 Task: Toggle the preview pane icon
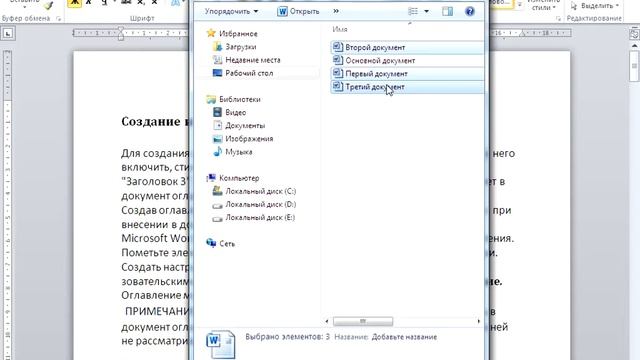pos(448,11)
